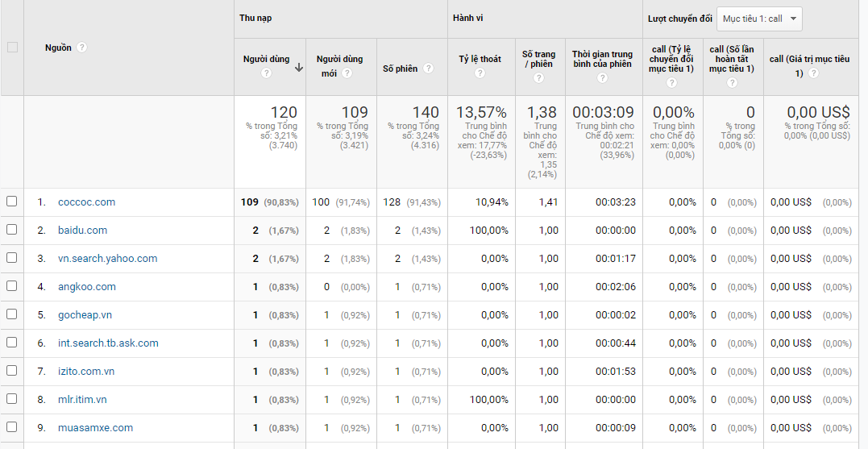Open gocheap.vn source link
868x449 pixels.
(85, 315)
